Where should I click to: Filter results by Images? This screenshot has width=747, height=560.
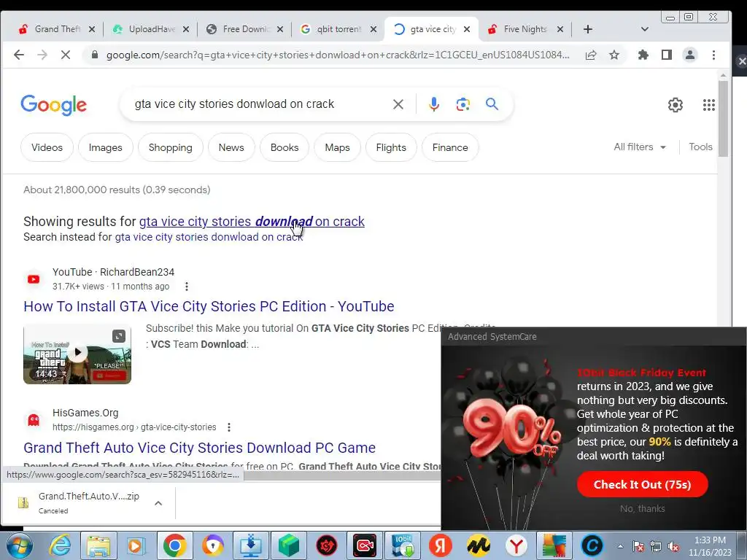tap(105, 147)
